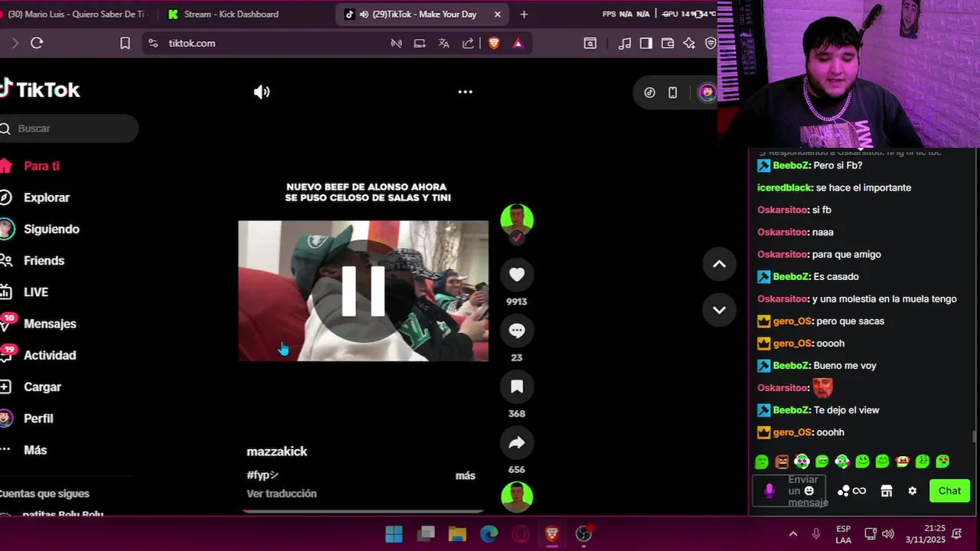This screenshot has width=980, height=551.
Task: Click the green Chat button
Action: 949,491
